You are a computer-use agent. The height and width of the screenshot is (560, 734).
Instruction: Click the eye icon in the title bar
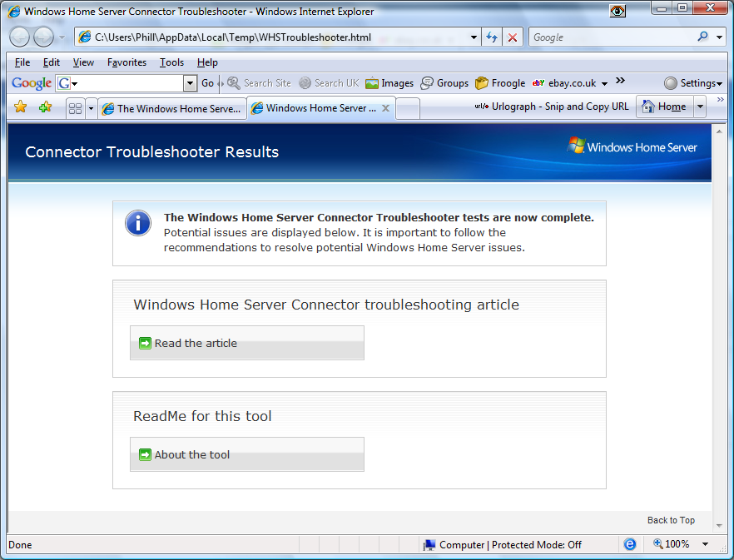617,11
